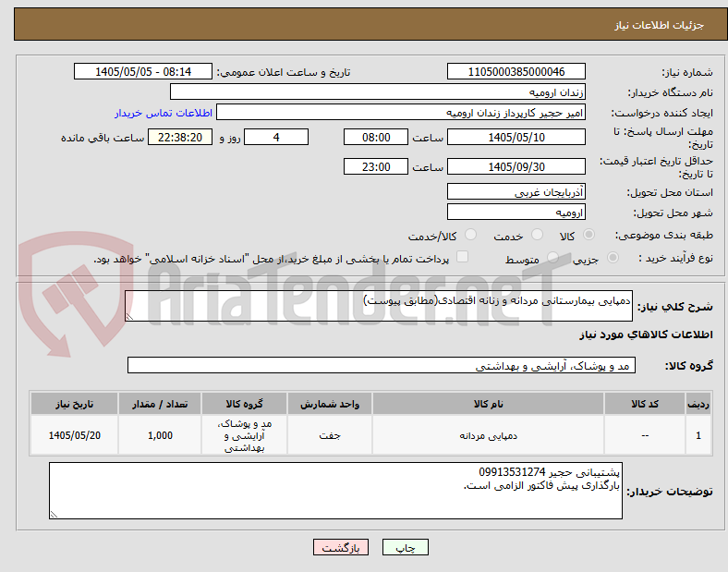Click the تعداد / مقدار column header
The height and width of the screenshot is (572, 728).
click(160, 404)
